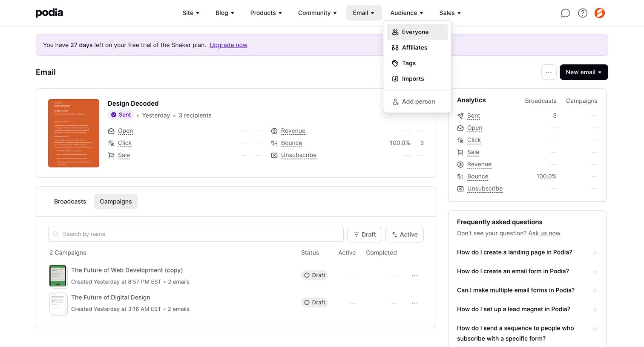This screenshot has height=347, width=644.
Task: Click the Imports icon in Audience menu
Action: [x=395, y=79]
